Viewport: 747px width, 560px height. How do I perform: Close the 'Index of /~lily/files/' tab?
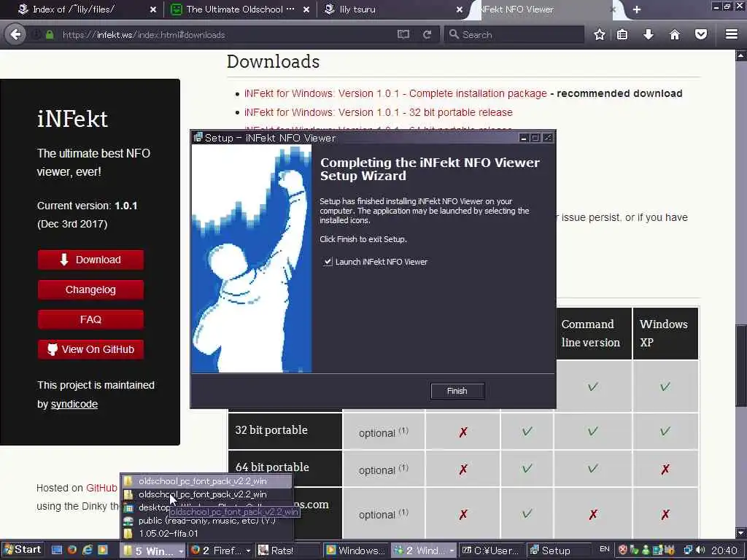153,9
